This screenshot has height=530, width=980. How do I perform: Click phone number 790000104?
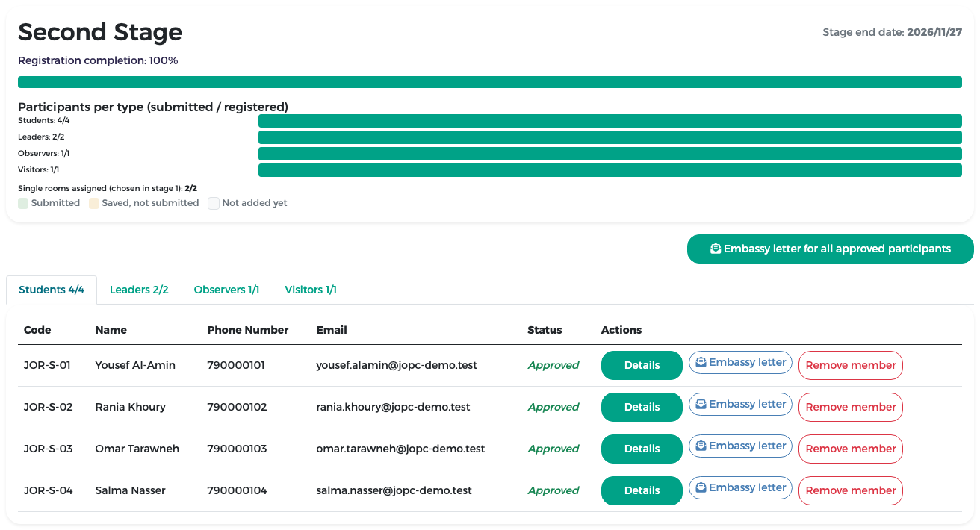pyautogui.click(x=238, y=490)
